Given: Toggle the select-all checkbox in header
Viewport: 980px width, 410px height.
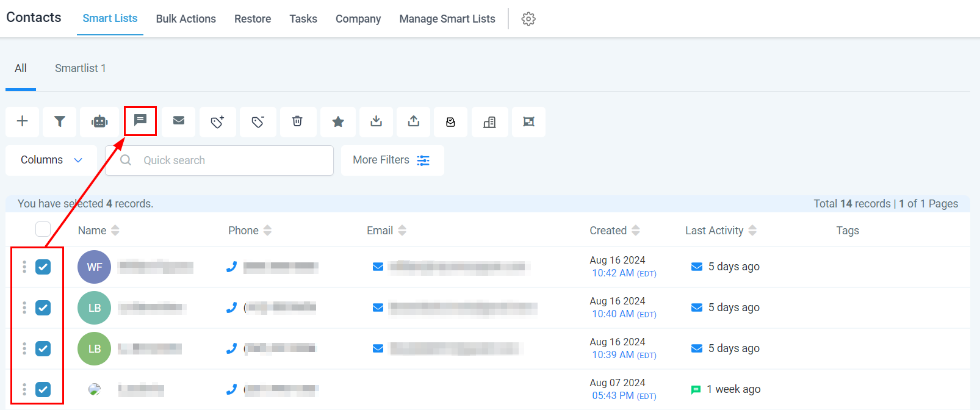Looking at the screenshot, I should coord(43,229).
